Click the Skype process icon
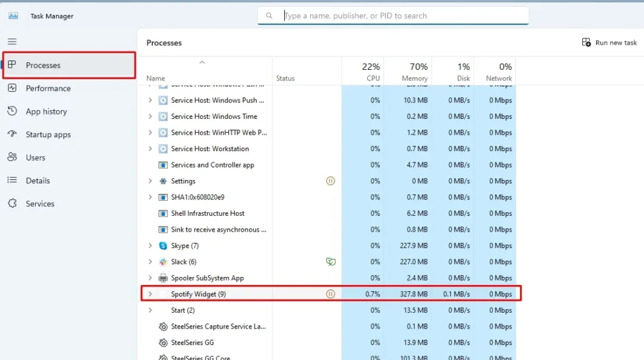 [x=163, y=245]
